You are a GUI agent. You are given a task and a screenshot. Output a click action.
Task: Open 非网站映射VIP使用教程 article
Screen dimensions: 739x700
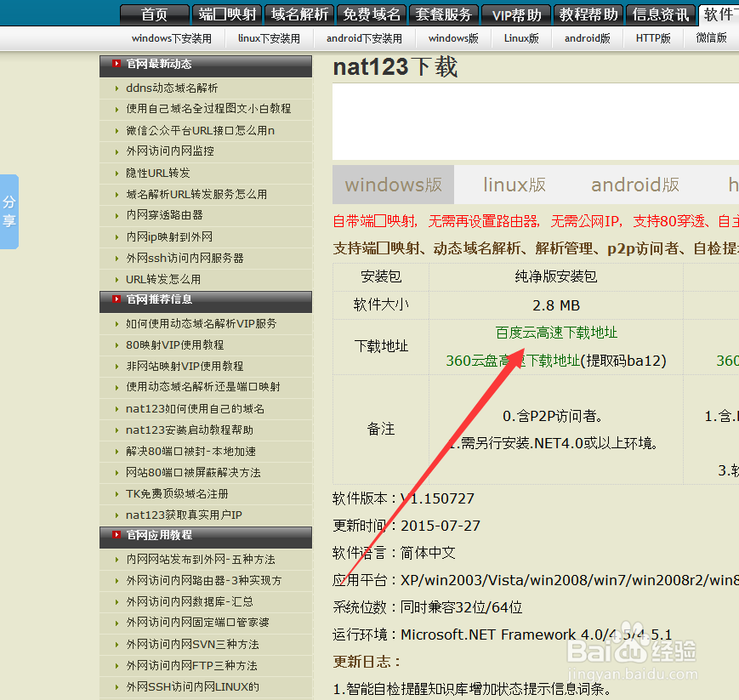pos(185,367)
